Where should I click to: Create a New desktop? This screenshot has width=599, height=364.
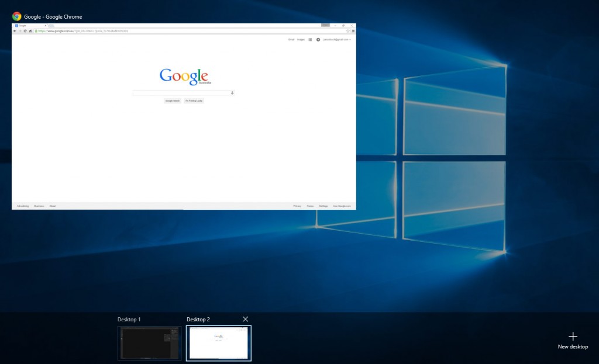[x=572, y=338]
